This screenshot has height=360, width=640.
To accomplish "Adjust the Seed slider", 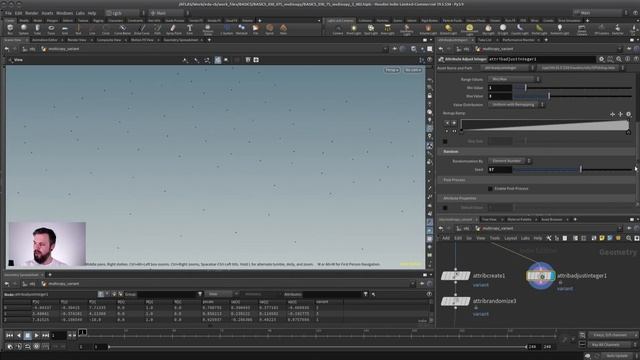I will point(572,169).
